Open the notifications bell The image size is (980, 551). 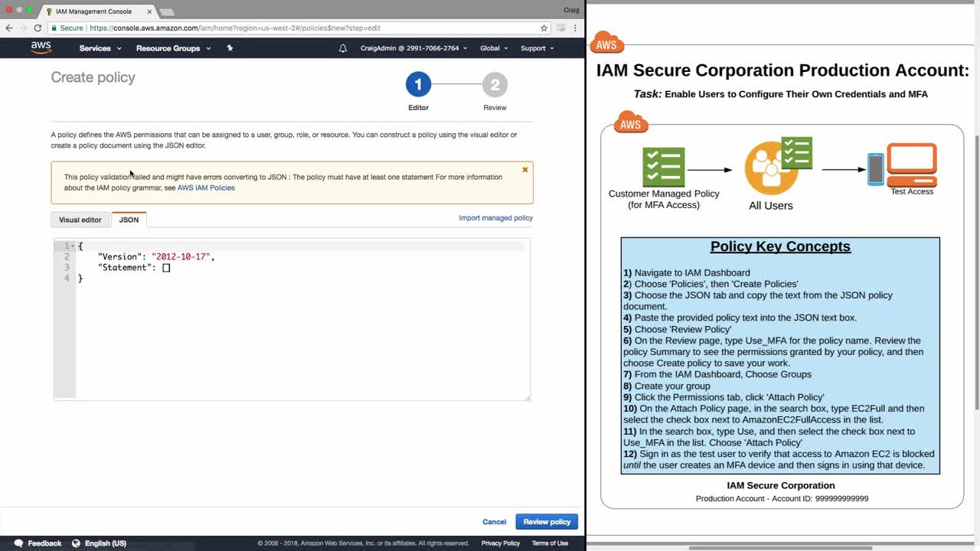pyautogui.click(x=343, y=48)
